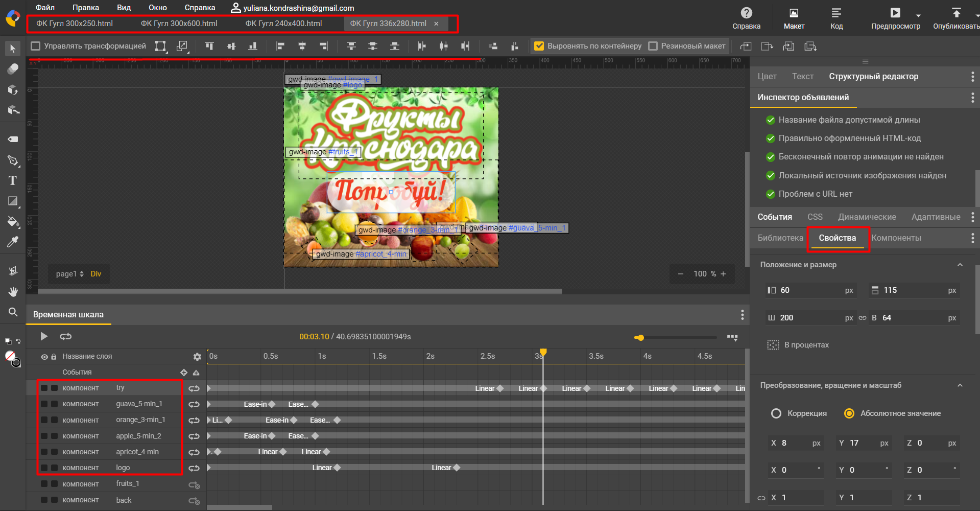Adjust the timeline zoom slider
This screenshot has width=980, height=511.
pos(640,338)
